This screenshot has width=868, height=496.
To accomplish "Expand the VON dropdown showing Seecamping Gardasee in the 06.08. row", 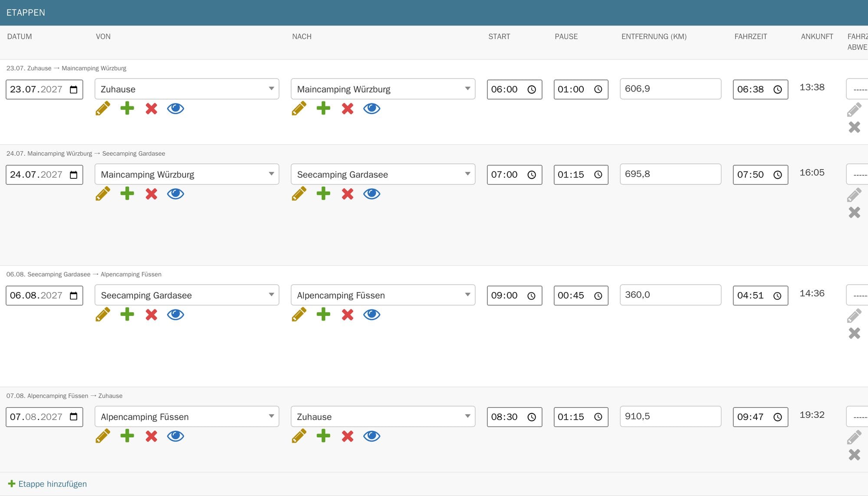I will pos(187,295).
